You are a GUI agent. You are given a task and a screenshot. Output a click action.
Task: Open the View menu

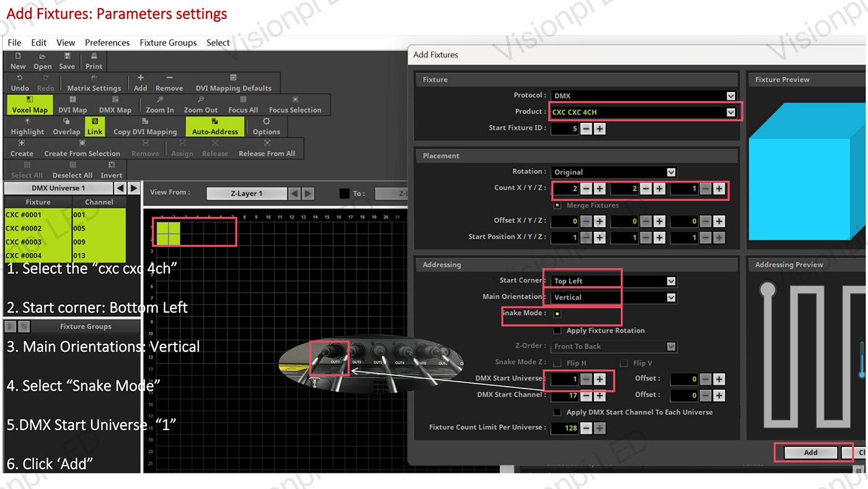click(66, 43)
